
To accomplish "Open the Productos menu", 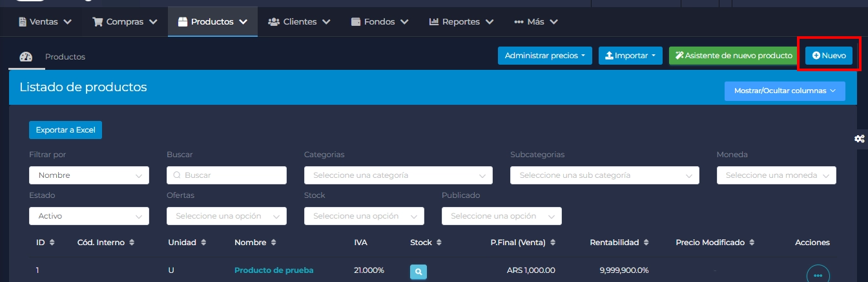I will [212, 21].
